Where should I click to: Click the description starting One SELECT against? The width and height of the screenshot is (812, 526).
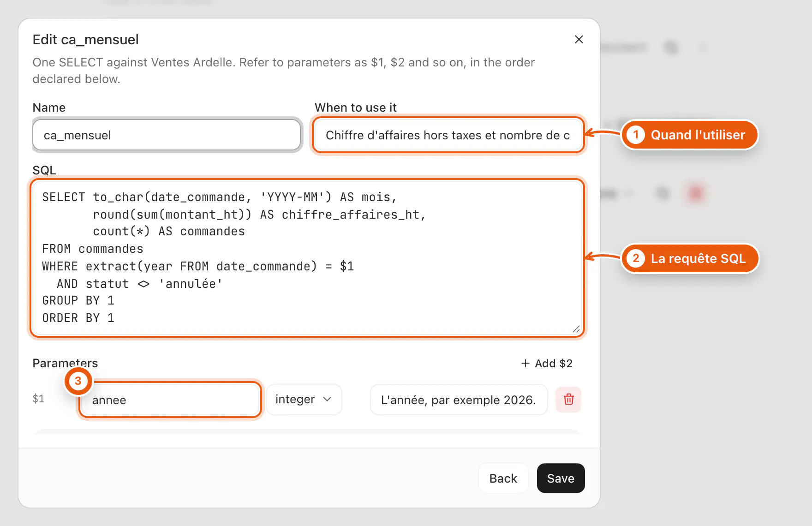click(283, 71)
